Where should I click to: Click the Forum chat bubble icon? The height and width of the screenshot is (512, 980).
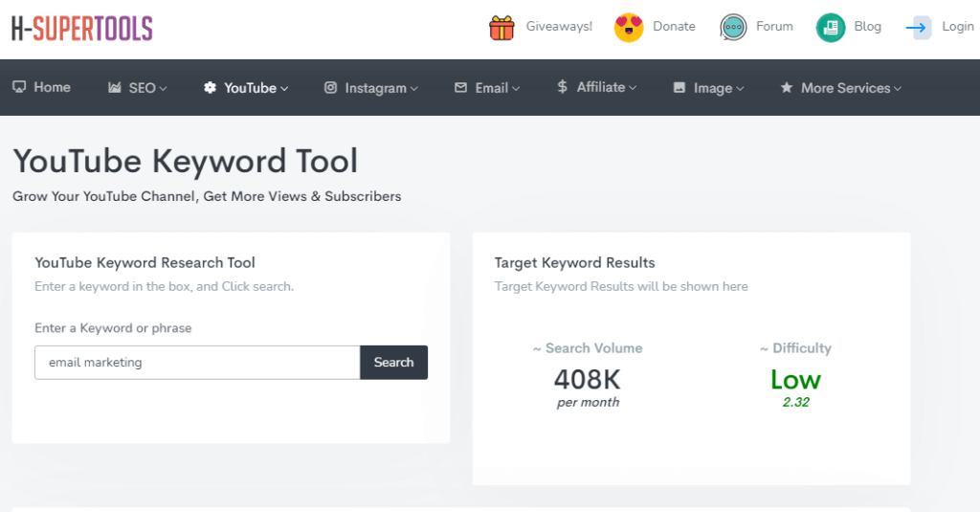[734, 28]
